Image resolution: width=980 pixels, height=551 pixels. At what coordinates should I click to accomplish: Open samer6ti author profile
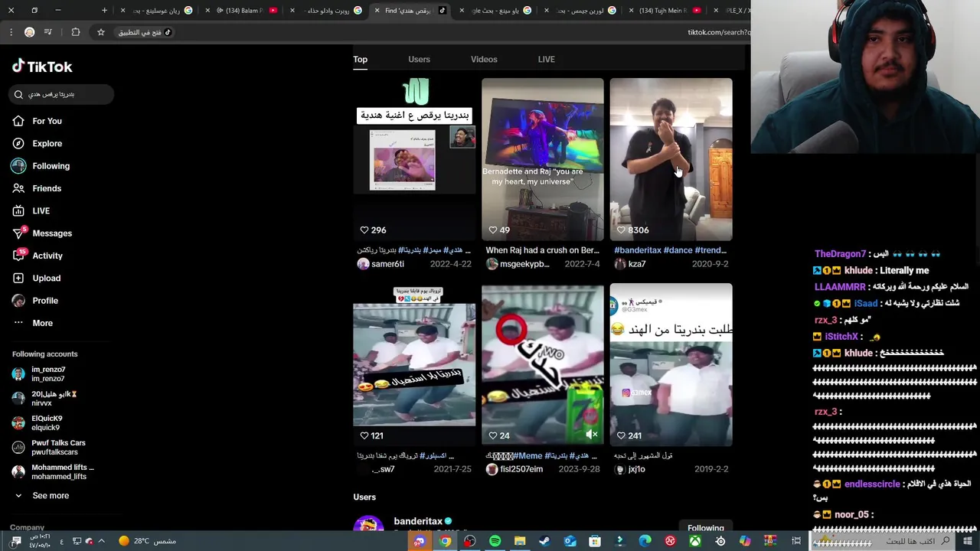coord(381,264)
